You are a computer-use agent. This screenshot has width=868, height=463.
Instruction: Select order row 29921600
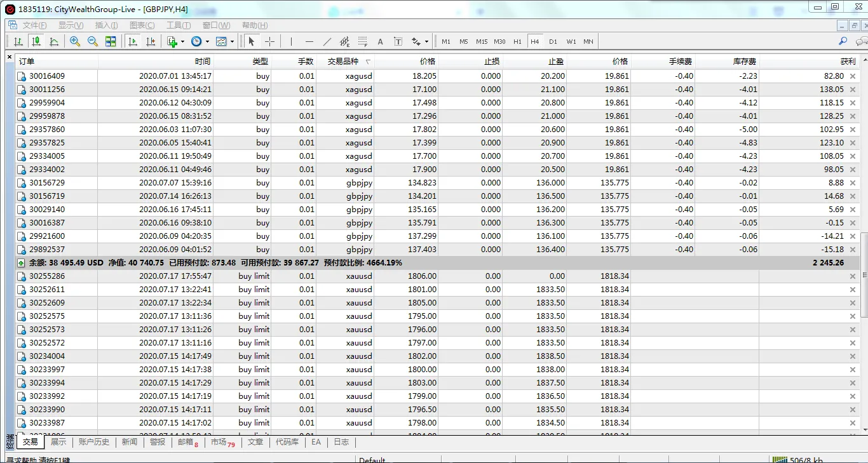point(437,236)
